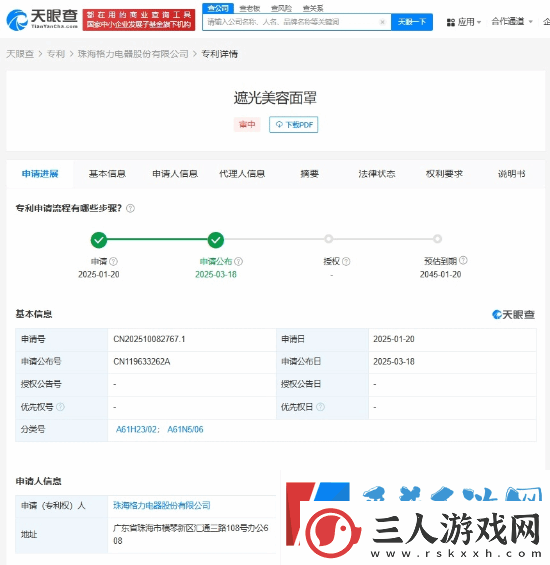Select publication number CN119633262A

142,361
